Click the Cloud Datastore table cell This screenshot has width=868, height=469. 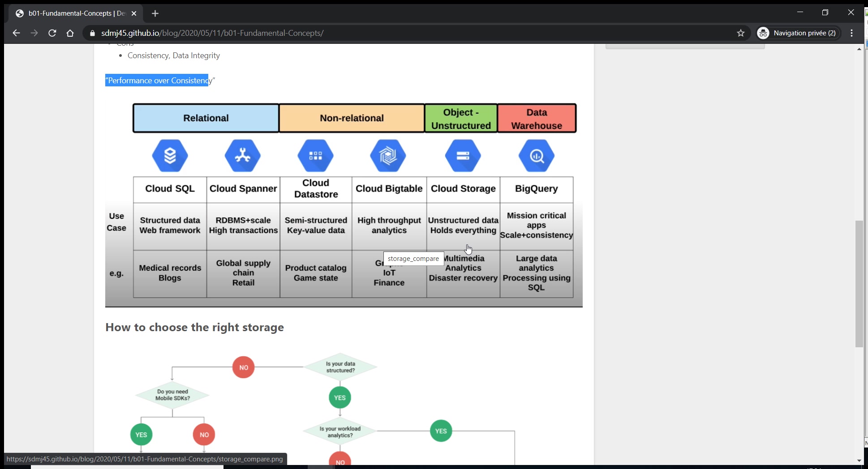[x=316, y=189]
